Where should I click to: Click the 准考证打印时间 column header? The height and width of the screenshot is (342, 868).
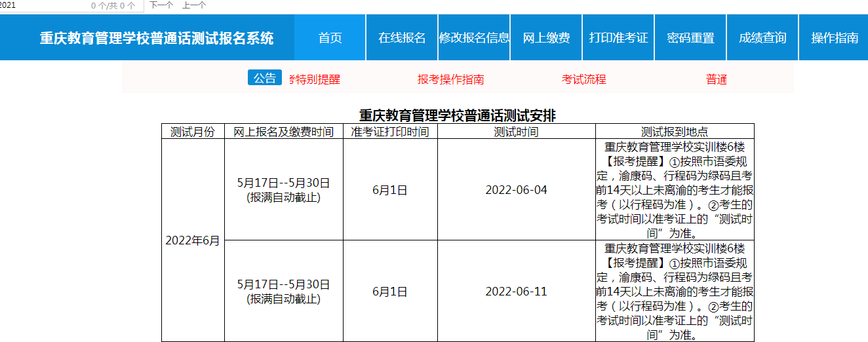(391, 131)
